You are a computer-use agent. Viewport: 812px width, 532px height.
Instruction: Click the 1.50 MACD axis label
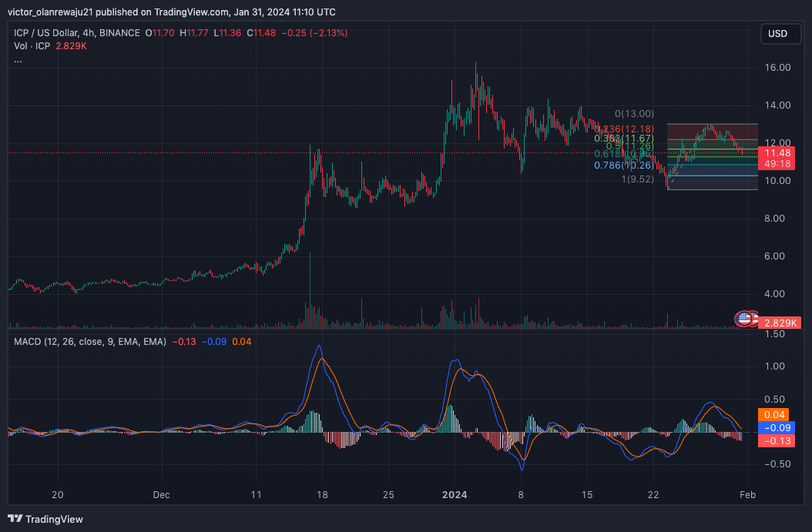click(x=775, y=334)
